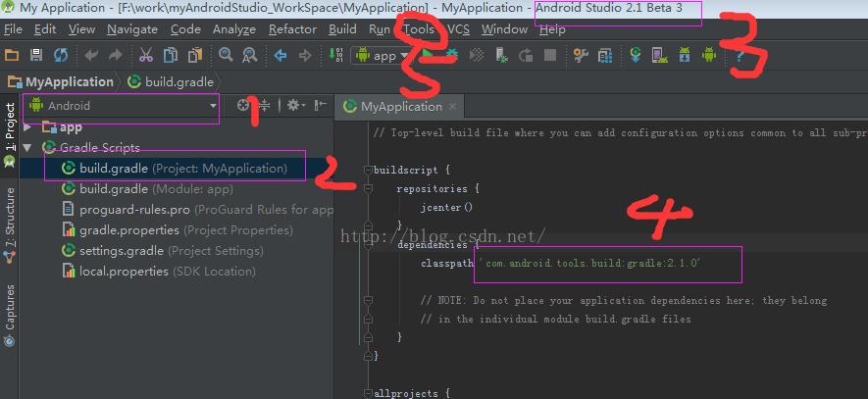
Task: Click the Replace toolbar icon
Action: coord(250,55)
